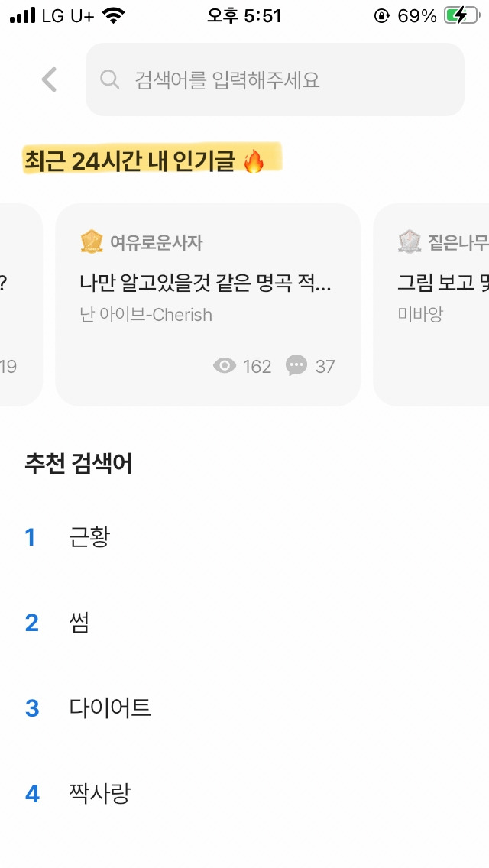Image resolution: width=489 pixels, height=868 pixels.
Task: Select recommended search term 짝사랑
Action: point(99,793)
